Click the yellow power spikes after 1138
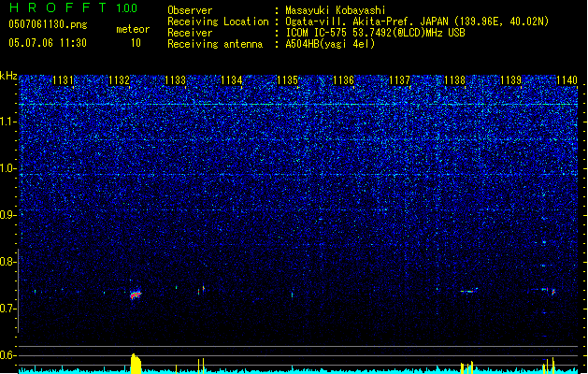 click(466, 367)
